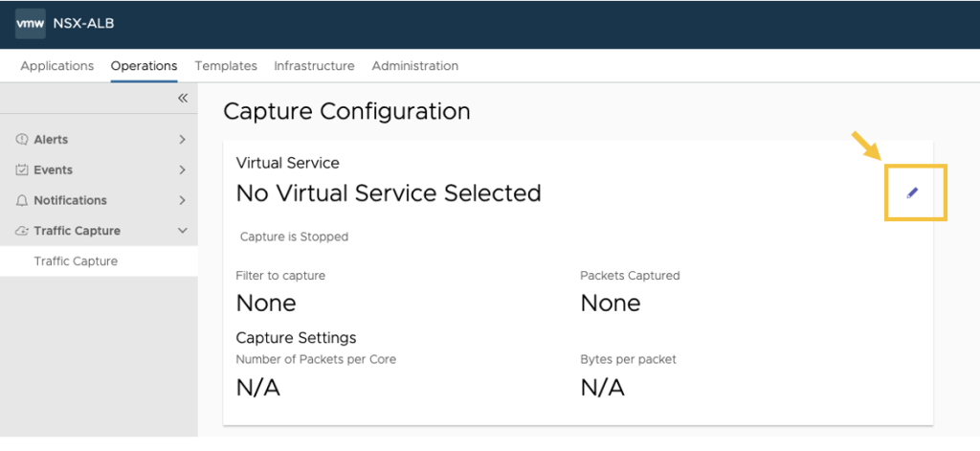The width and height of the screenshot is (980, 451).
Task: Select the Operations tab
Action: point(144,66)
